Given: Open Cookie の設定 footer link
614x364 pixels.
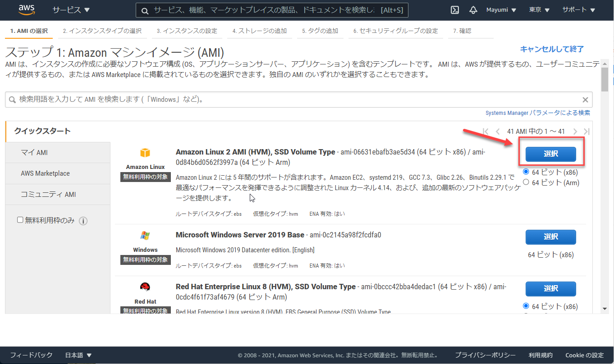Looking at the screenshot, I should click(x=584, y=355).
